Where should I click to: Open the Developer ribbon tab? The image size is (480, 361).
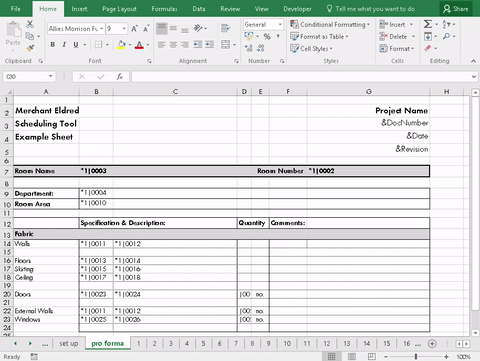[x=297, y=9]
